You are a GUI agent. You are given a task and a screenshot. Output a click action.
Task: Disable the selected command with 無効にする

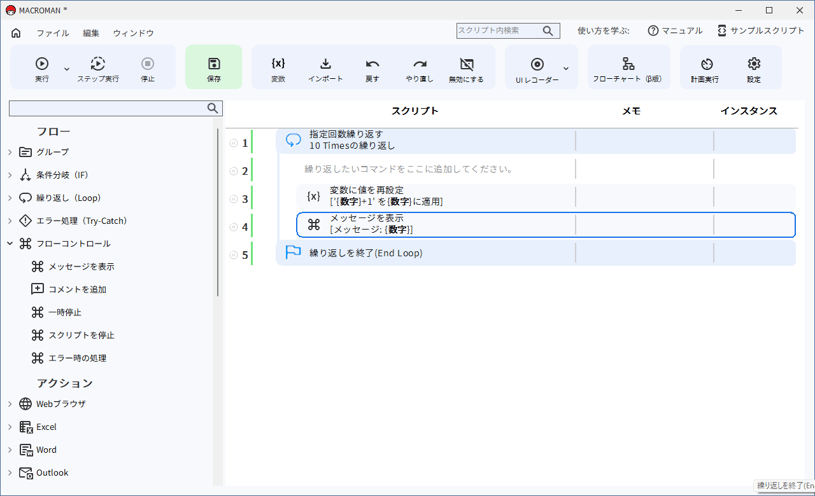(x=466, y=67)
